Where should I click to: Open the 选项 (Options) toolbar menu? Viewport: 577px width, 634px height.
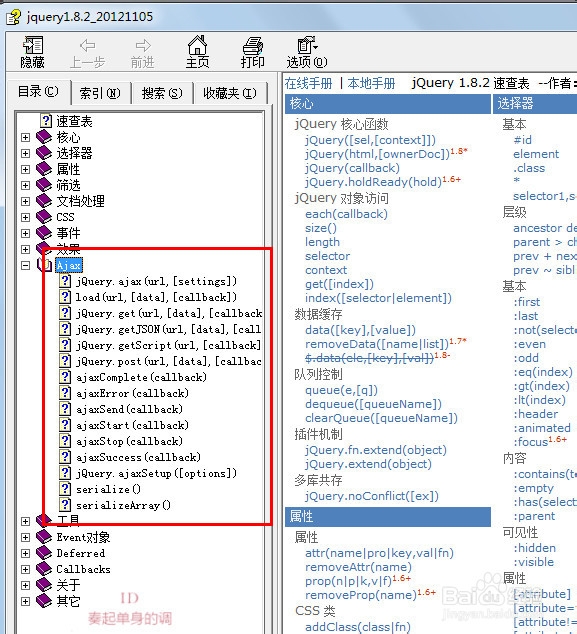coord(307,45)
